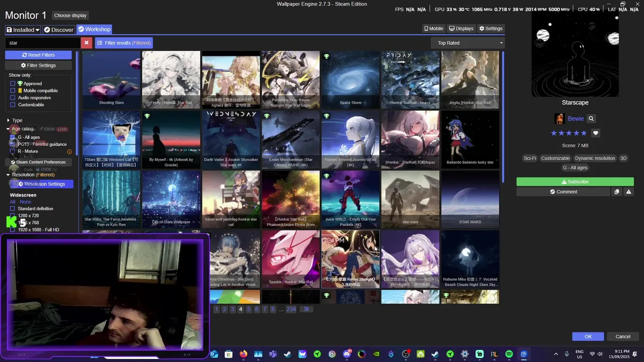Toggle the R - Mature checkbox

pyautogui.click(x=13, y=151)
